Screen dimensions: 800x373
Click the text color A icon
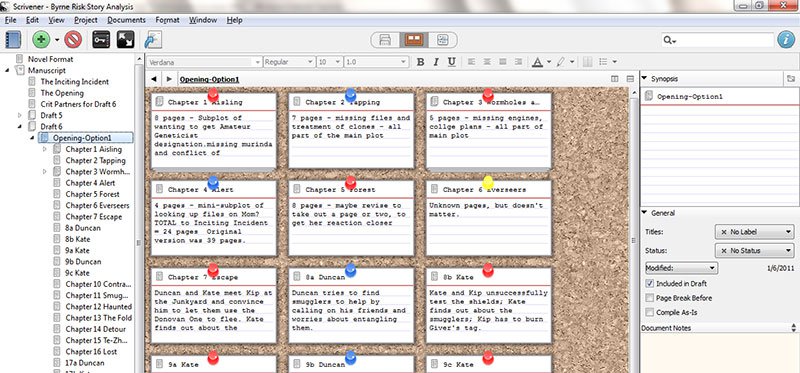tap(537, 62)
